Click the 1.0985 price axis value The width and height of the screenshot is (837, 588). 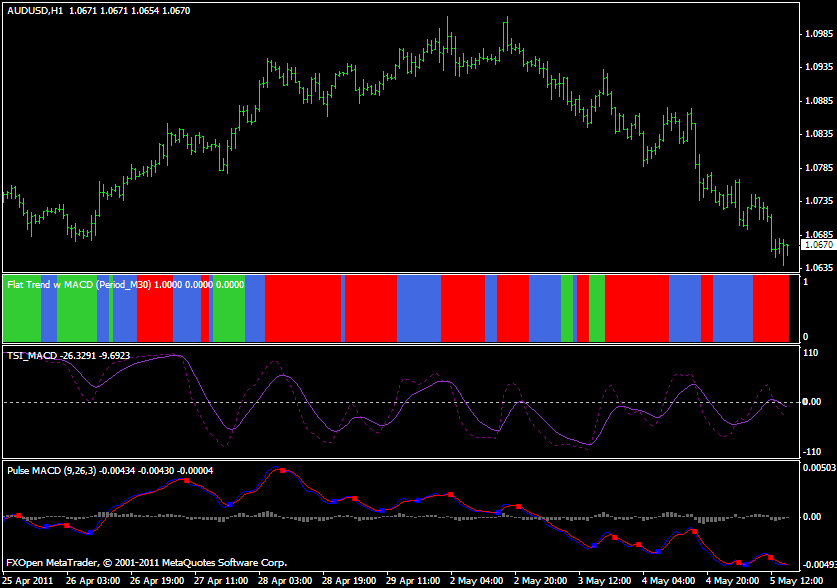coord(819,34)
